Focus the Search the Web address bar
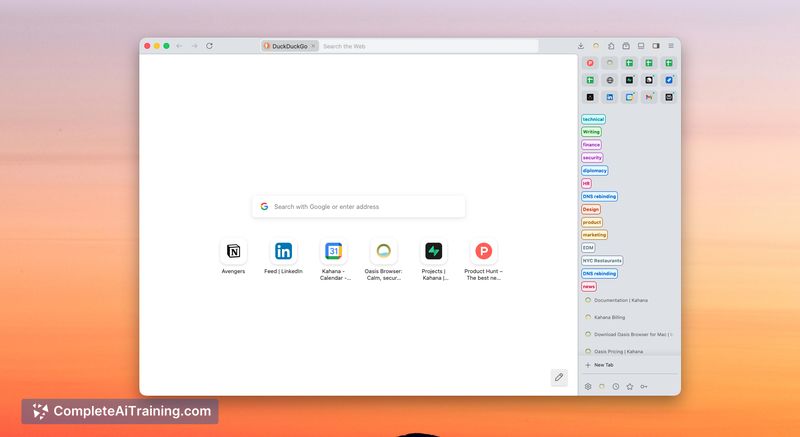Image resolution: width=800 pixels, height=437 pixels. coord(429,46)
